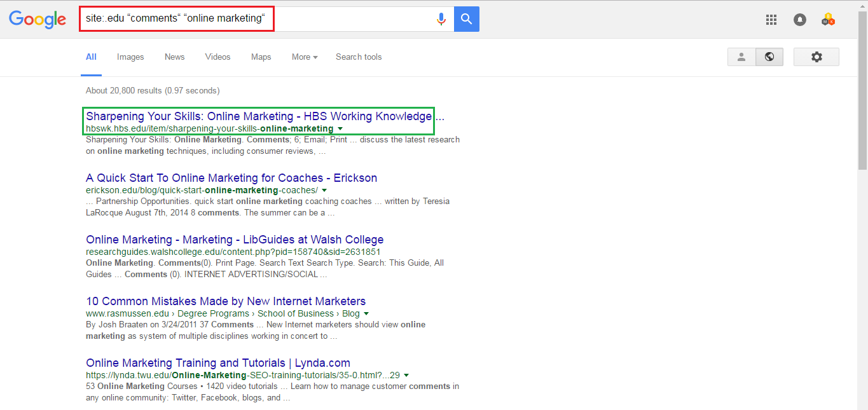Screen dimensions: 868x410
Task: Select the All results tab
Action: [x=91, y=57]
